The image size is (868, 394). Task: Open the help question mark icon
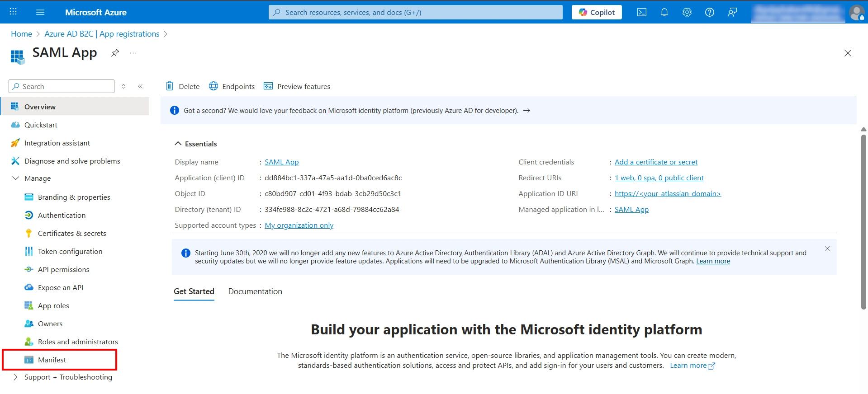pos(709,12)
